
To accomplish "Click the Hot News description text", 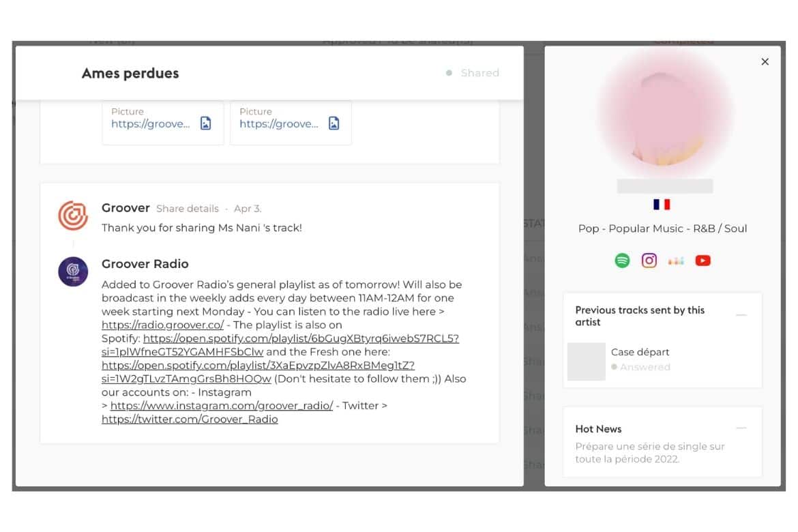I will click(x=650, y=453).
